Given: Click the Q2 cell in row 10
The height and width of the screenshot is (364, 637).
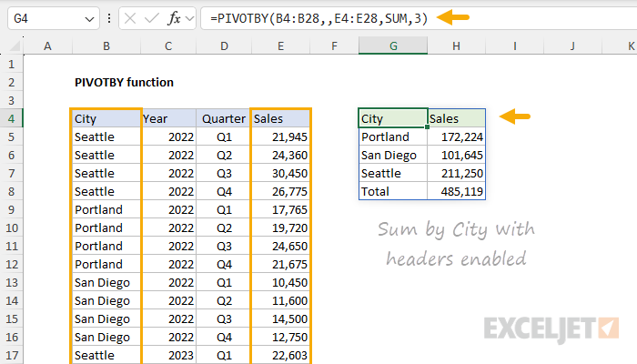Looking at the screenshot, I should pos(224,227).
